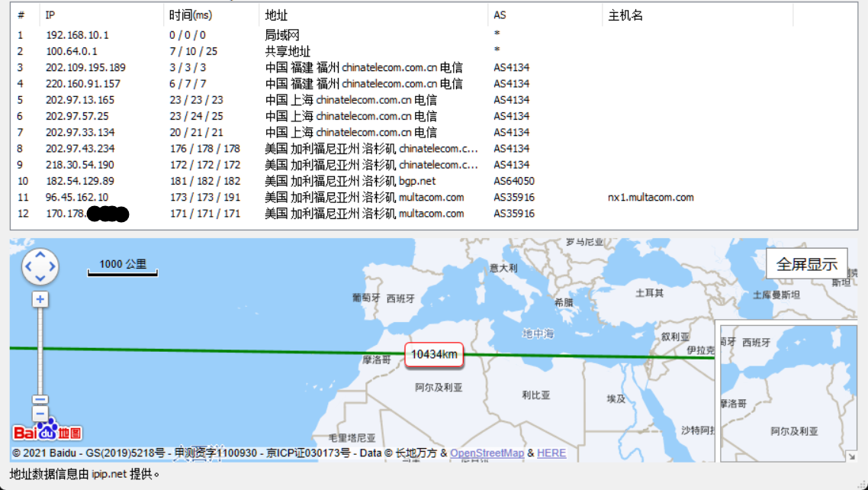Pan the map down with the navigation arrow
Image resolution: width=868 pixels, height=490 pixels.
click(40, 279)
